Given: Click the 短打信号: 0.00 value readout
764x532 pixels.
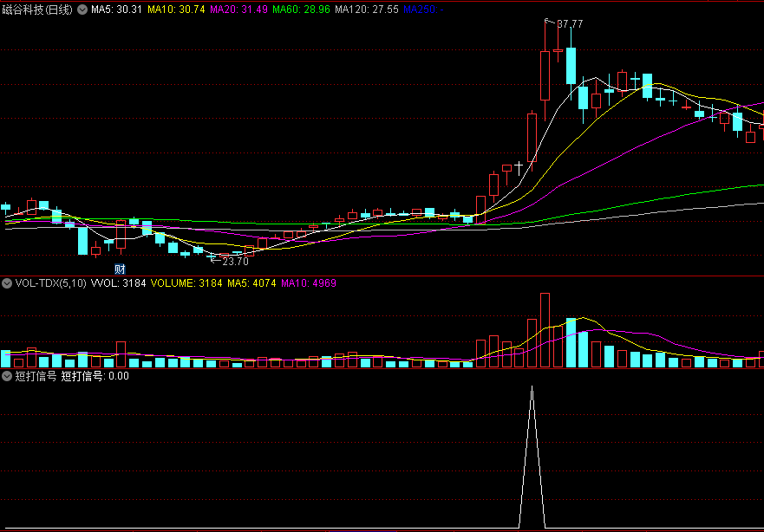Looking at the screenshot, I should pyautogui.click(x=95, y=376).
